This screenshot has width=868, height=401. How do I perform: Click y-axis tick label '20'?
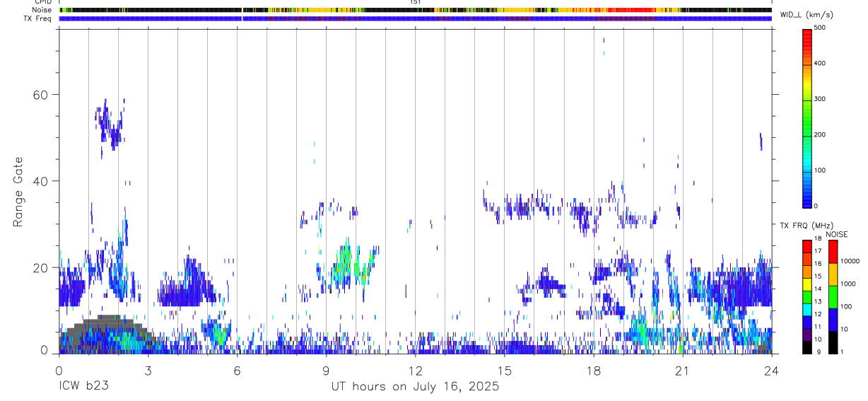point(41,267)
